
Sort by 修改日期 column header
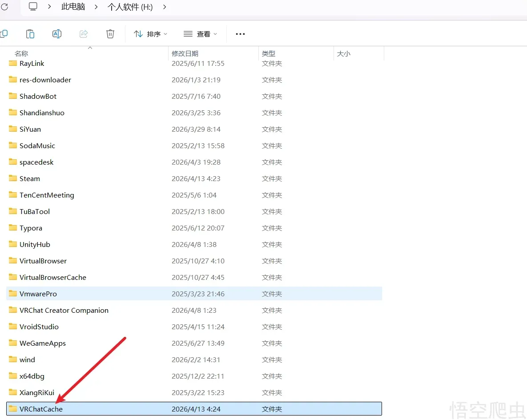[x=185, y=53]
